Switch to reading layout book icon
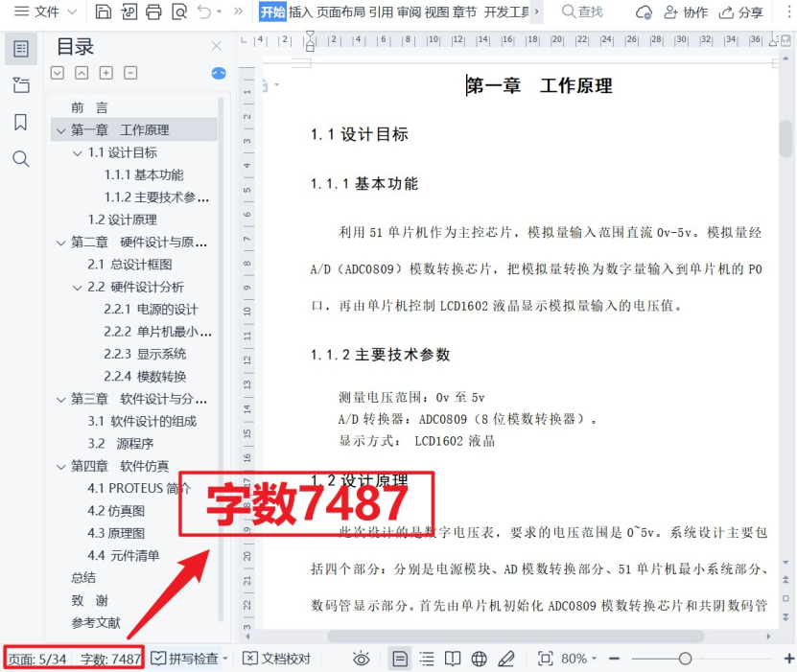Image resolution: width=797 pixels, height=672 pixels. 453,659
